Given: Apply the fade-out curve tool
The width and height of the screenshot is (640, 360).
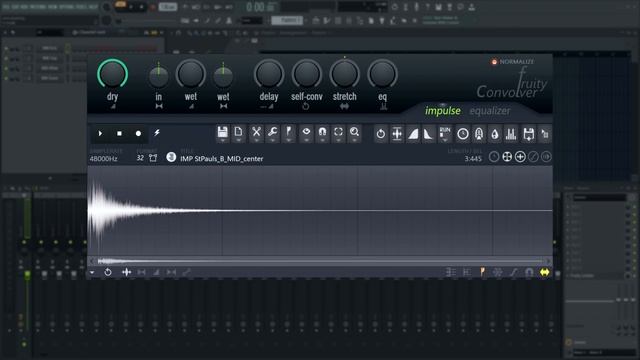Looking at the screenshot, I should click(428, 134).
